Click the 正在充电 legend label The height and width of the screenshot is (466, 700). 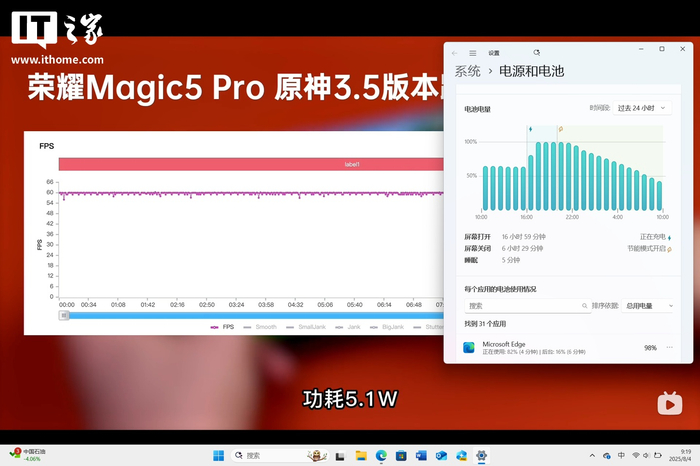pyautogui.click(x=653, y=237)
